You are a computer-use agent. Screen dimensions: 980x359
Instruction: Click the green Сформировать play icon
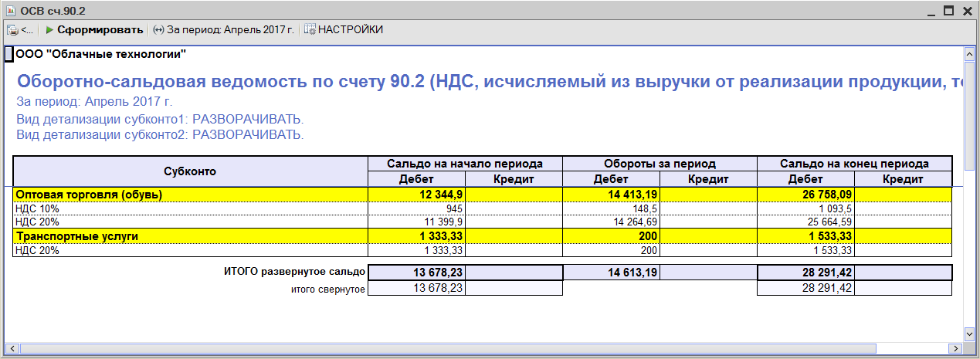tap(50, 30)
